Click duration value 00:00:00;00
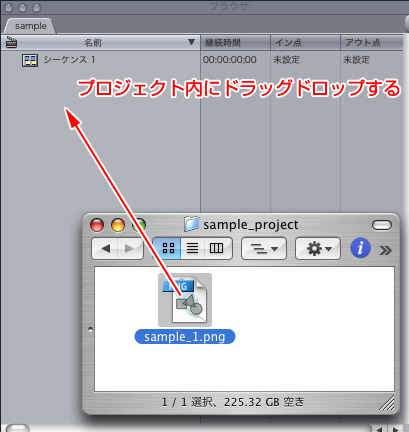The width and height of the screenshot is (409, 432). 230,60
